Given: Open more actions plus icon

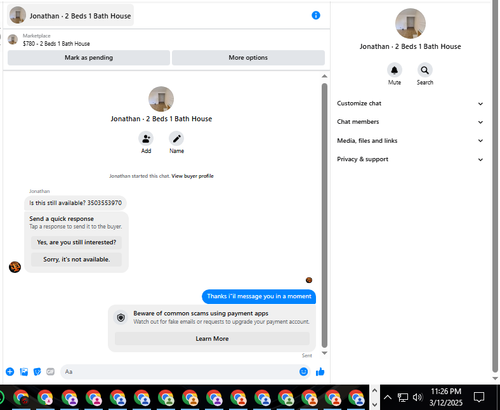Looking at the screenshot, I should (x=10, y=371).
